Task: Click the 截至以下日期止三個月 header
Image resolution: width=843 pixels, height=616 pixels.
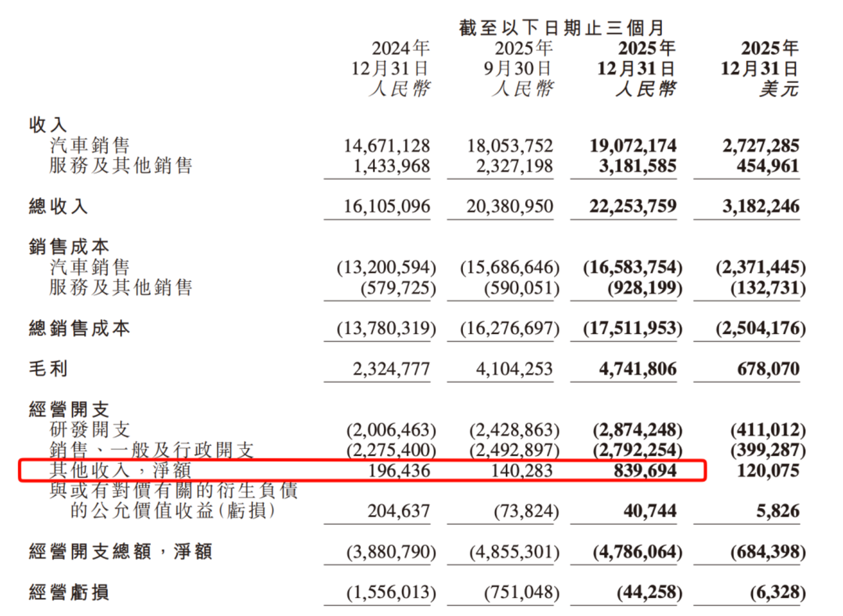Action: [x=561, y=27]
